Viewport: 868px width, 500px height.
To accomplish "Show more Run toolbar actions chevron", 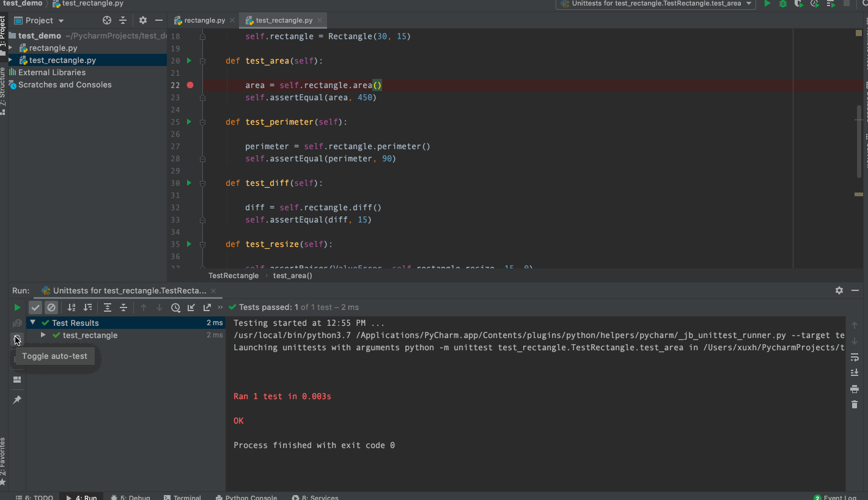I will pyautogui.click(x=220, y=307).
